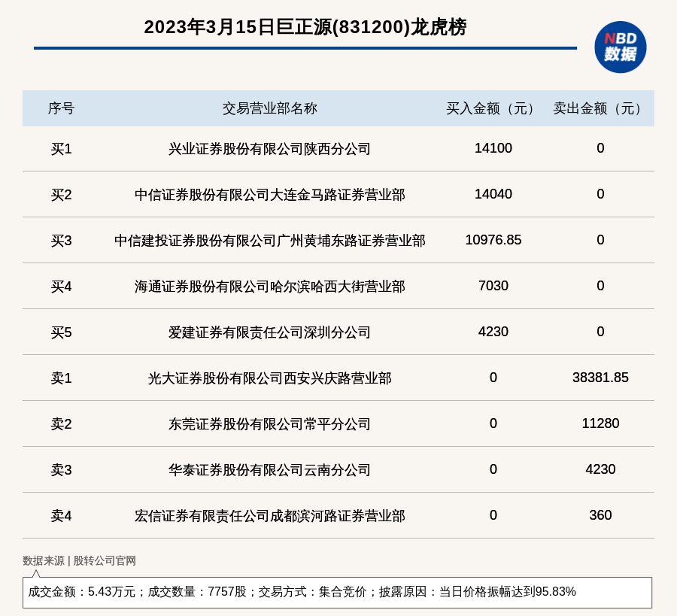677x616 pixels.
Task: Click the buy amount 4230 in 买5 row
Action: click(x=493, y=332)
